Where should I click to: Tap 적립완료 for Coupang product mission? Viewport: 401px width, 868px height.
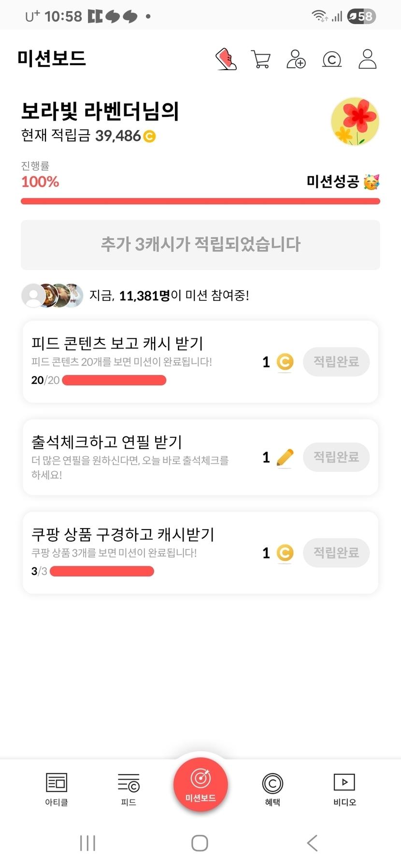click(x=336, y=552)
